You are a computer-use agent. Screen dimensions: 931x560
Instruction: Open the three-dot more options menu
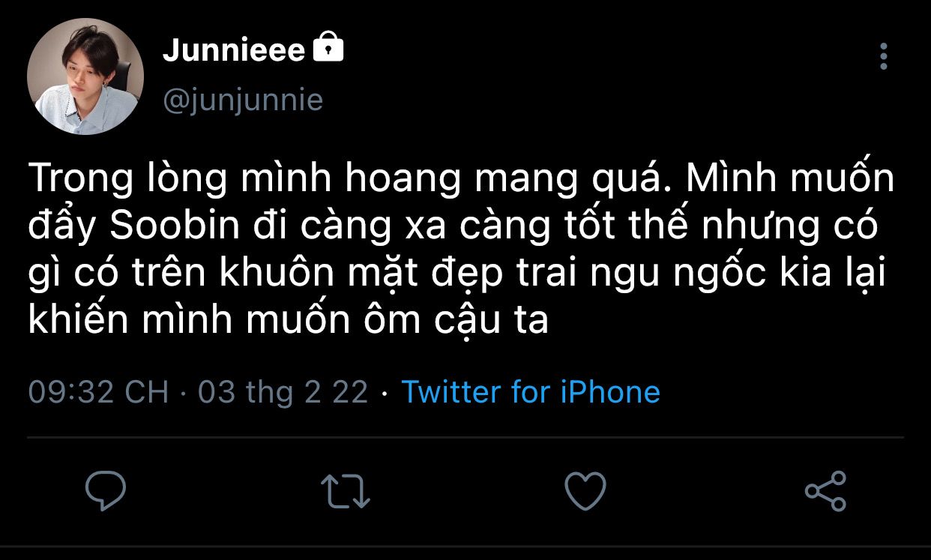[884, 56]
